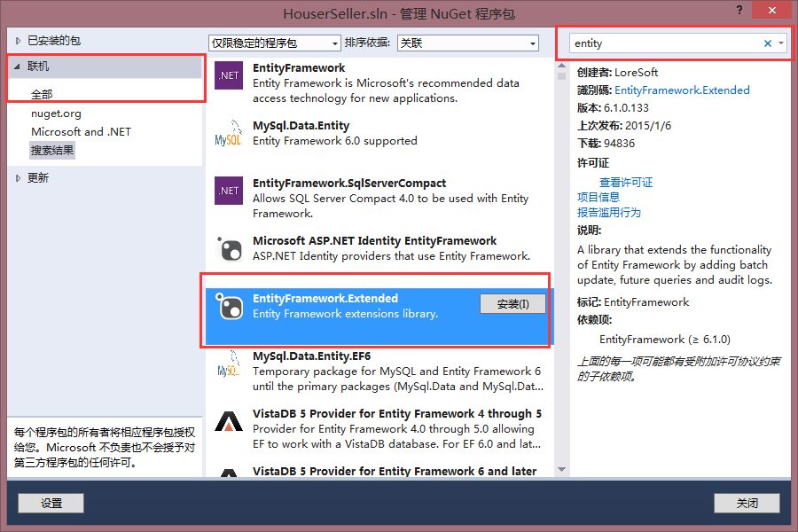Click the Microsoft ASP.NET Identity package icon
The height and width of the screenshot is (532, 798).
[x=230, y=248]
